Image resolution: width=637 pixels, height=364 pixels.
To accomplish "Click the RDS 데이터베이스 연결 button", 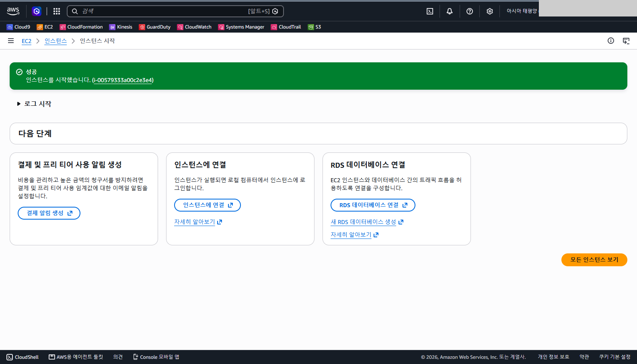I will tap(373, 205).
